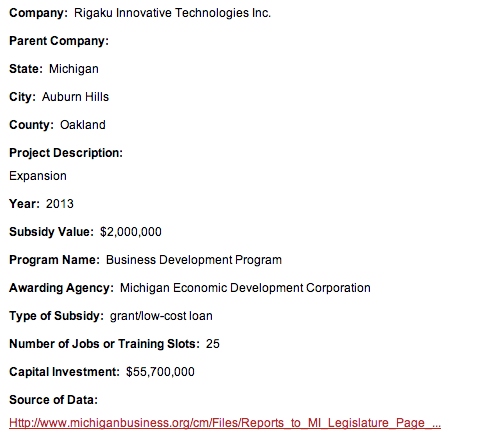Click the County value Oakland
Viewport: 477px width, 440px height.
pos(83,125)
